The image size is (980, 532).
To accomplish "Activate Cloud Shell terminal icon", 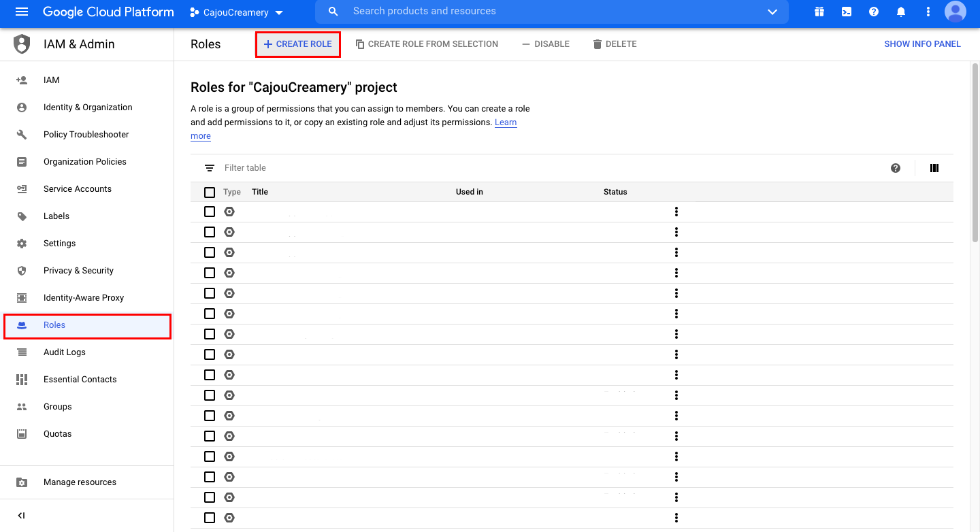I will click(x=847, y=12).
